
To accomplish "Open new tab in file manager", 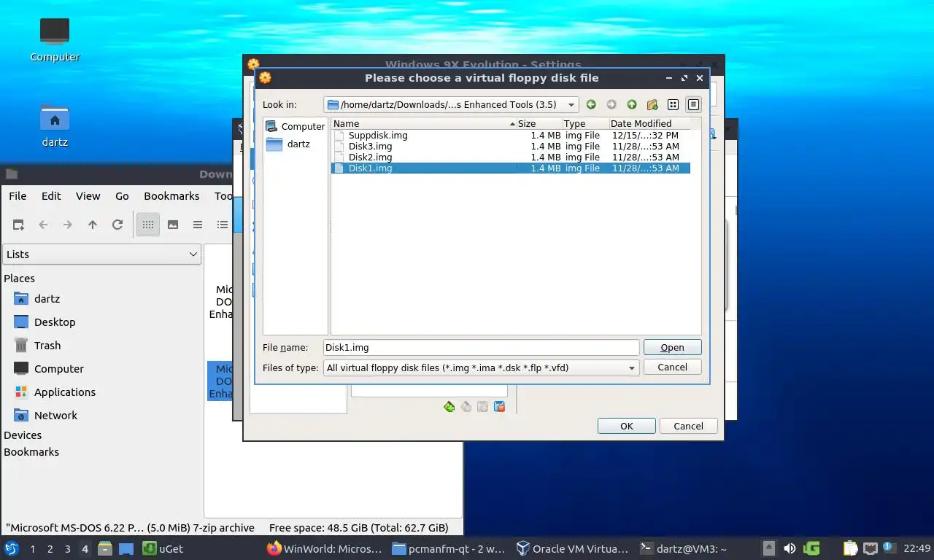I will click(18, 225).
